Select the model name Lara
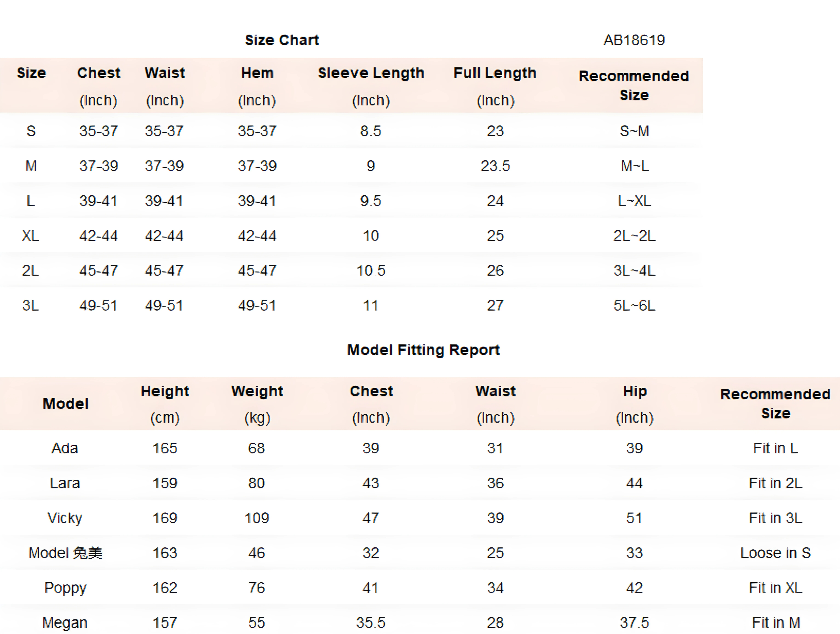Screen dimensions: 840x634 point(65,483)
